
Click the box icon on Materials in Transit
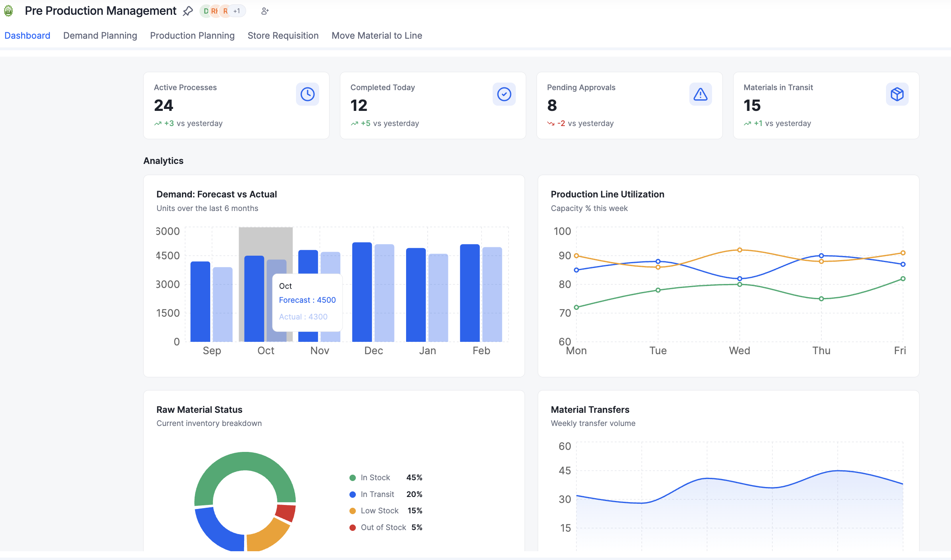897,95
